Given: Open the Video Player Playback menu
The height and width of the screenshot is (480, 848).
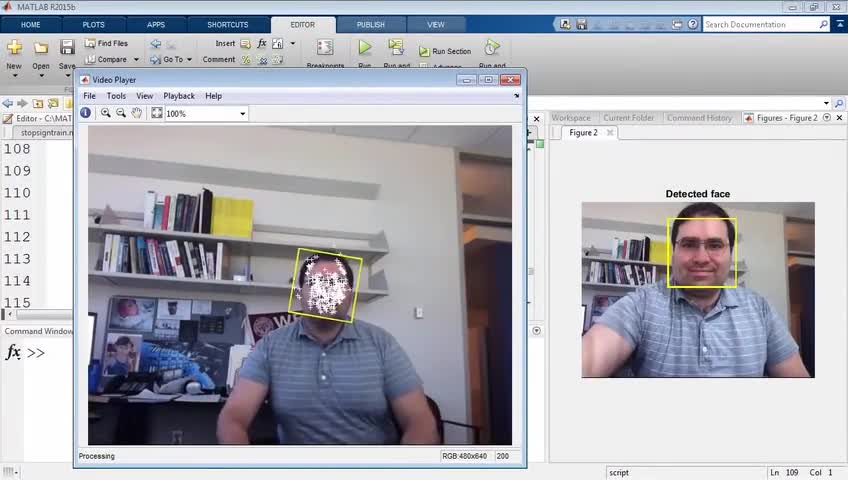Looking at the screenshot, I should pyautogui.click(x=179, y=96).
